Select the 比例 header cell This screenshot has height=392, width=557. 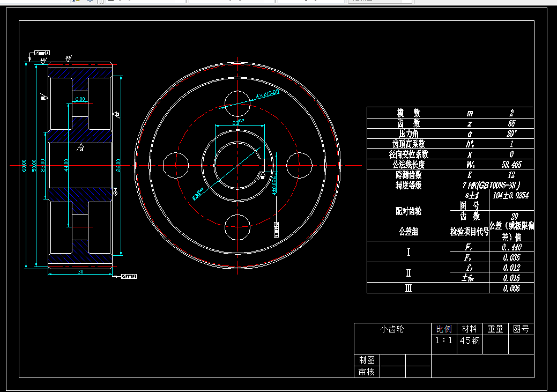point(444,329)
